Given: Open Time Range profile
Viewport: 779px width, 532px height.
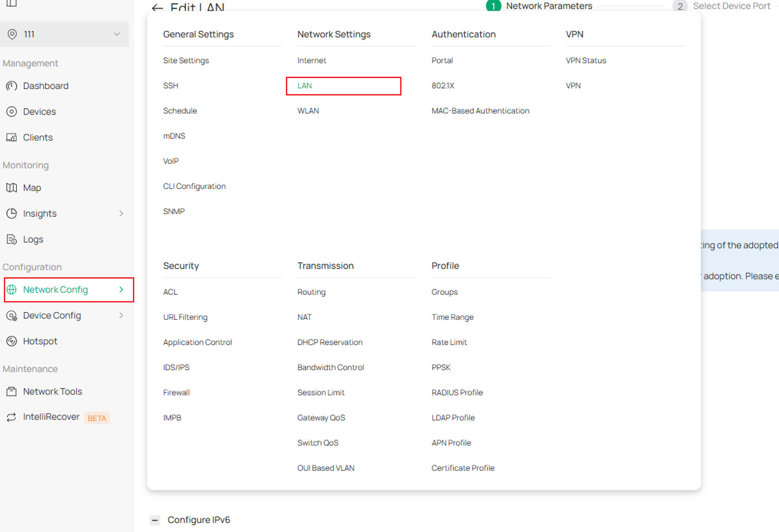Looking at the screenshot, I should click(x=452, y=317).
